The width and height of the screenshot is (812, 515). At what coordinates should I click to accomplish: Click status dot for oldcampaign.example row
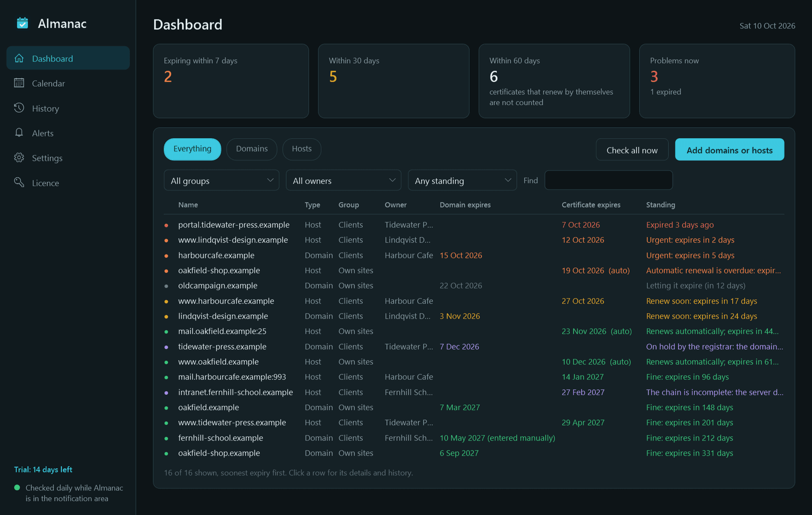click(166, 286)
